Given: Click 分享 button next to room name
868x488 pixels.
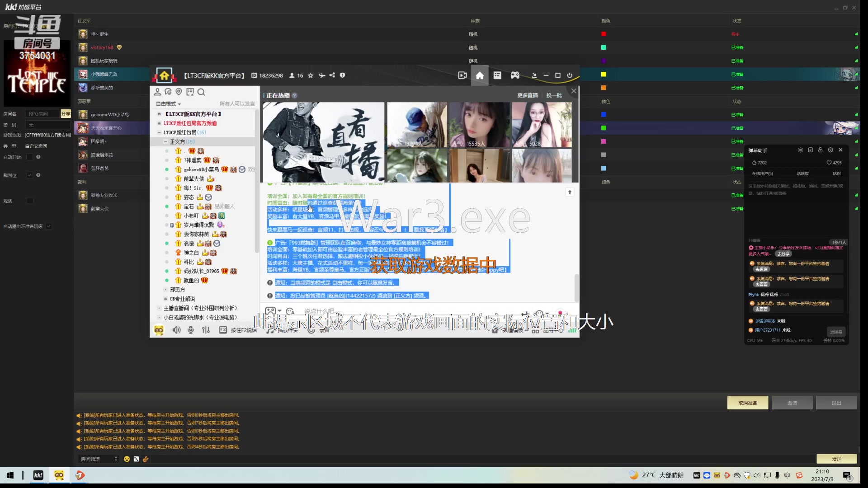Looking at the screenshot, I should point(66,114).
